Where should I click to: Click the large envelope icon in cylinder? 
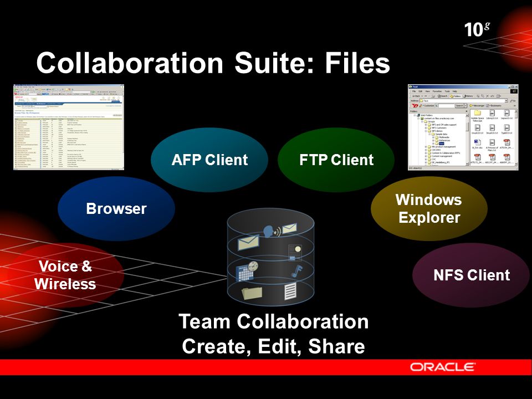pyautogui.click(x=249, y=242)
